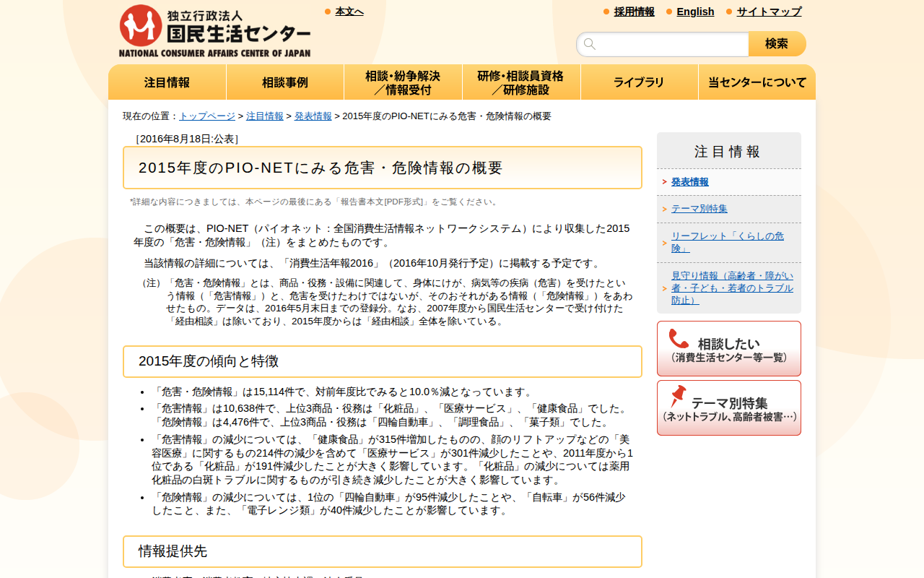This screenshot has width=924, height=578.
Task: Click the bullet about 四輪自動車 decreasing by 95件
Action: pyautogui.click(x=388, y=504)
